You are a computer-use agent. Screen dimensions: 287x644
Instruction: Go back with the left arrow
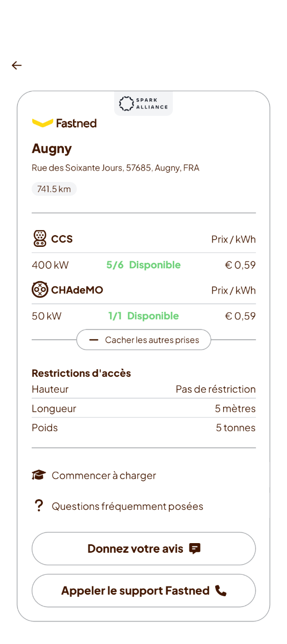(17, 65)
